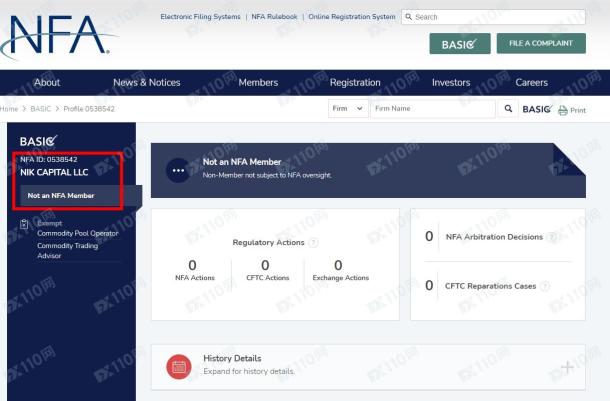Click the BASIC logo next to firm search
The image size is (610, 401).
(537, 109)
